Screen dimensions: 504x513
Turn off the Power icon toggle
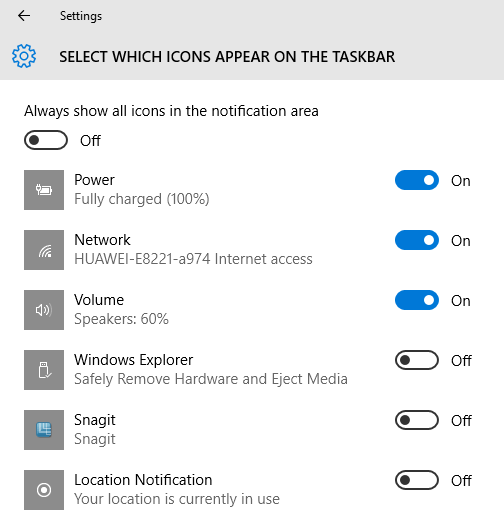pos(417,180)
